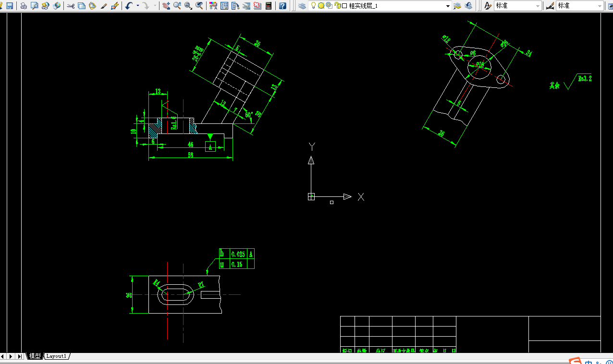Select the 60° angle dimension

[248, 115]
